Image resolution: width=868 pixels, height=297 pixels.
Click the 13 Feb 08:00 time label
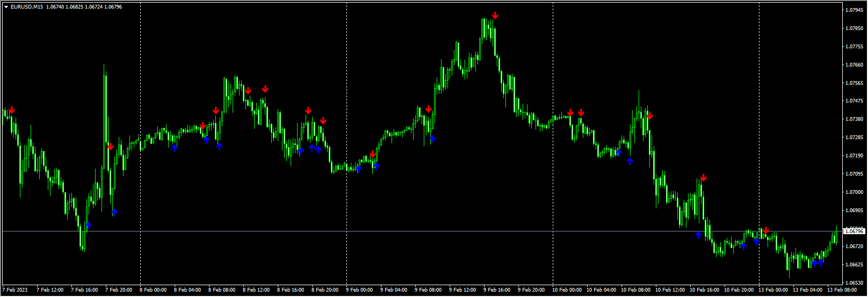(842, 290)
